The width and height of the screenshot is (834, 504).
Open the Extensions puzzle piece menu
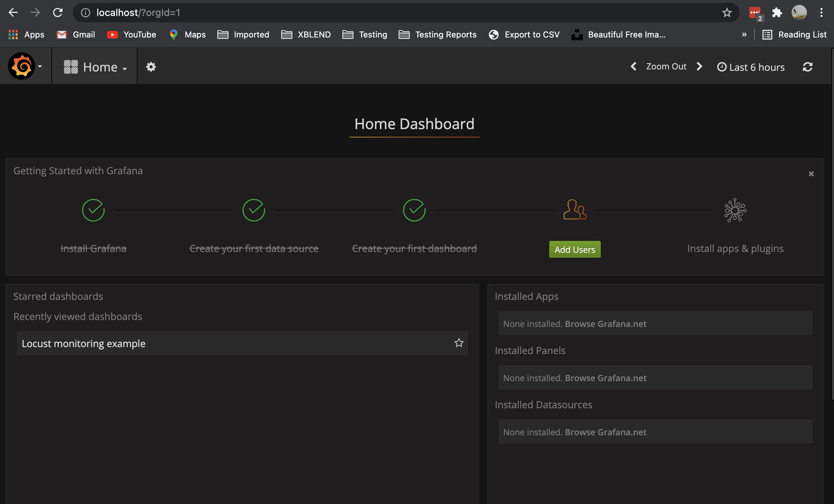(x=777, y=13)
